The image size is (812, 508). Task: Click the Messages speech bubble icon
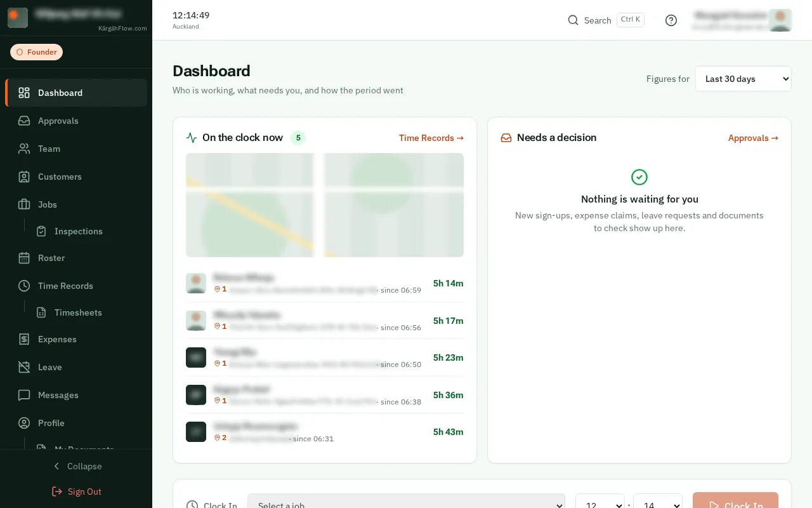point(24,395)
